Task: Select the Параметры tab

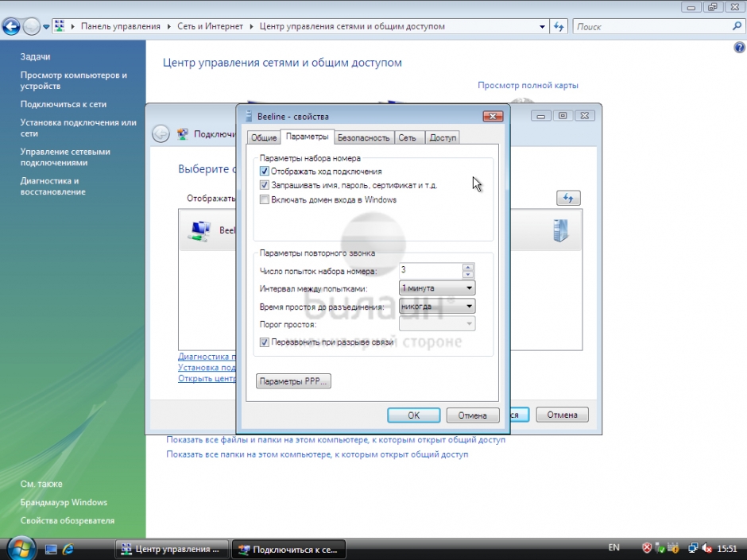Action: pos(308,137)
